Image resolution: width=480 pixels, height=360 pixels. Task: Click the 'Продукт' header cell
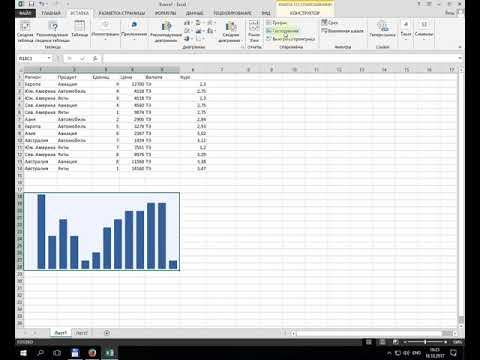[74, 77]
